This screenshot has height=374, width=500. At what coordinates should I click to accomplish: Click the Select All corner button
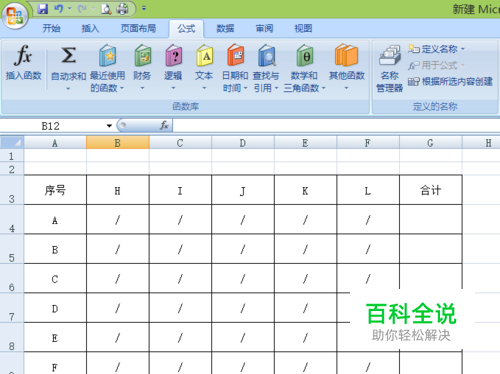coord(12,143)
